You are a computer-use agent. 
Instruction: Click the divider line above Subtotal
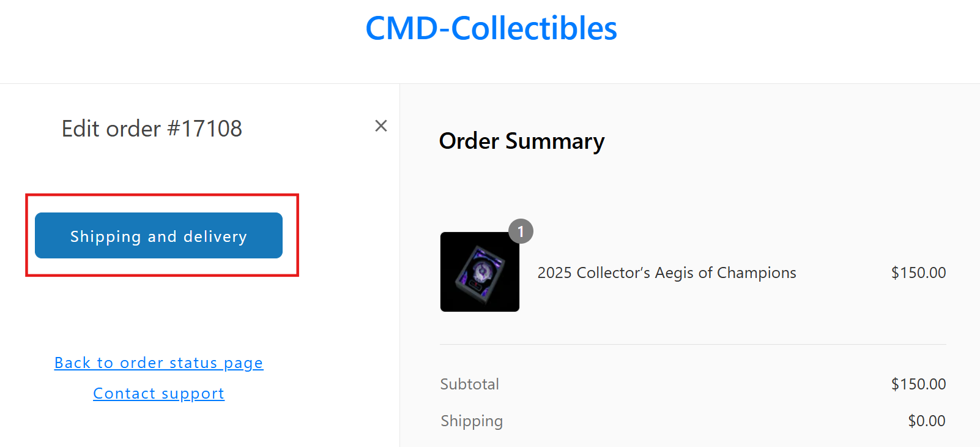[692, 344]
